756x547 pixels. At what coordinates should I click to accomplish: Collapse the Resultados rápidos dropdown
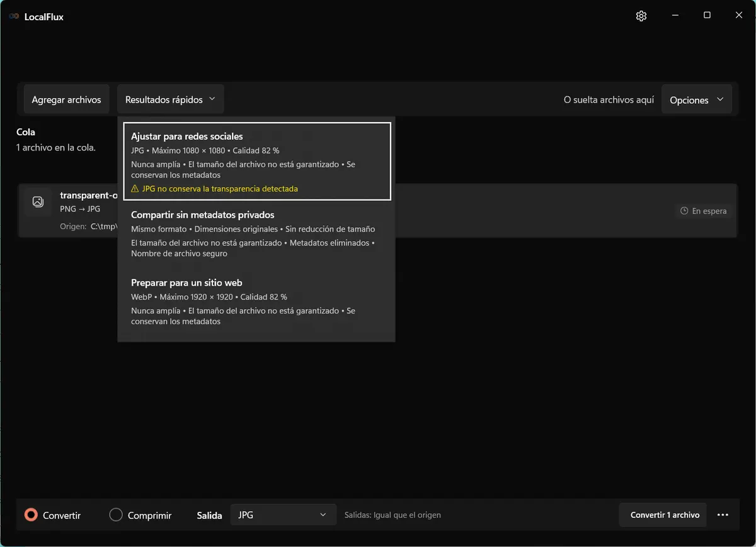(x=170, y=99)
